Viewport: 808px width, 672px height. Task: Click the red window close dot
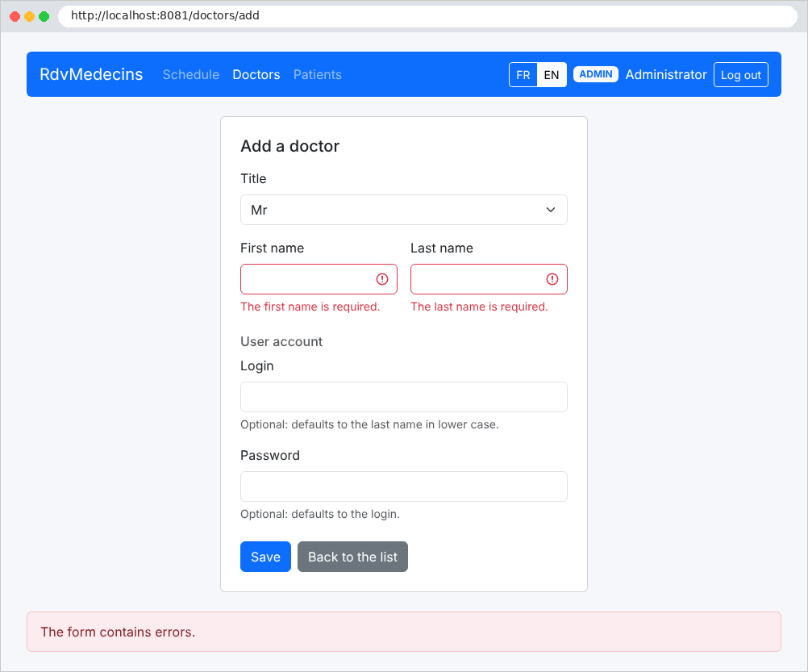click(15, 16)
